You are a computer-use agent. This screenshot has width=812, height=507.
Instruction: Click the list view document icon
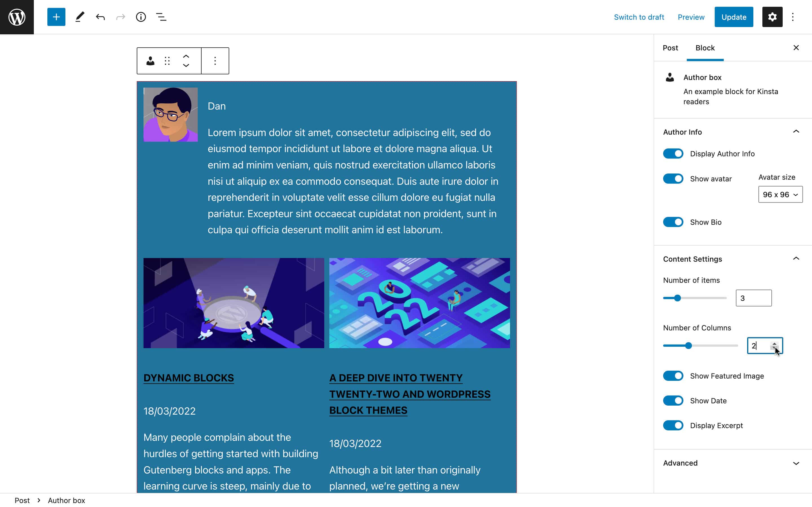click(161, 17)
